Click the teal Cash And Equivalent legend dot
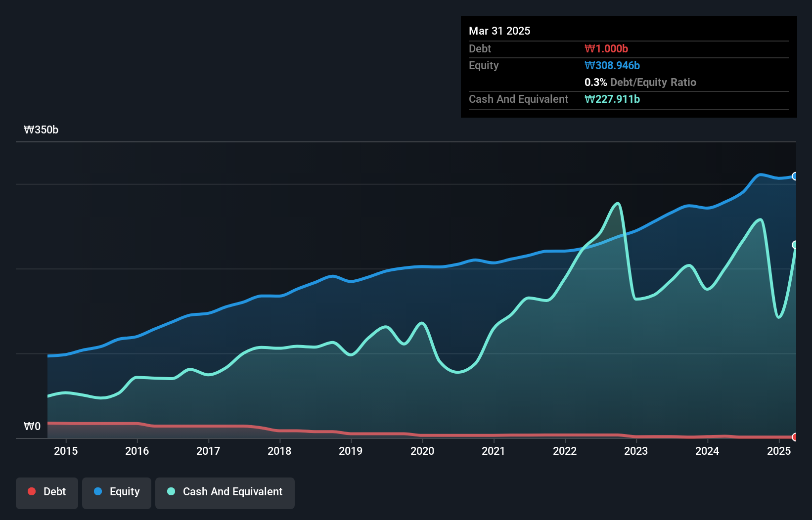This screenshot has height=520, width=812. click(171, 491)
